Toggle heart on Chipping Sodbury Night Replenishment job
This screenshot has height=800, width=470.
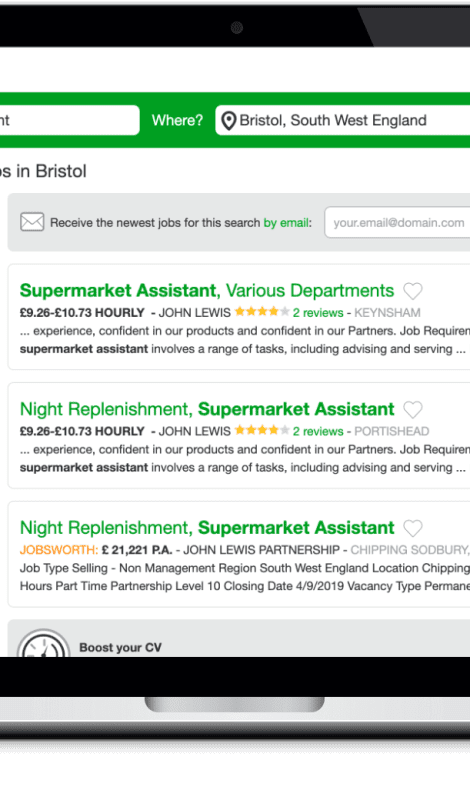click(413, 528)
